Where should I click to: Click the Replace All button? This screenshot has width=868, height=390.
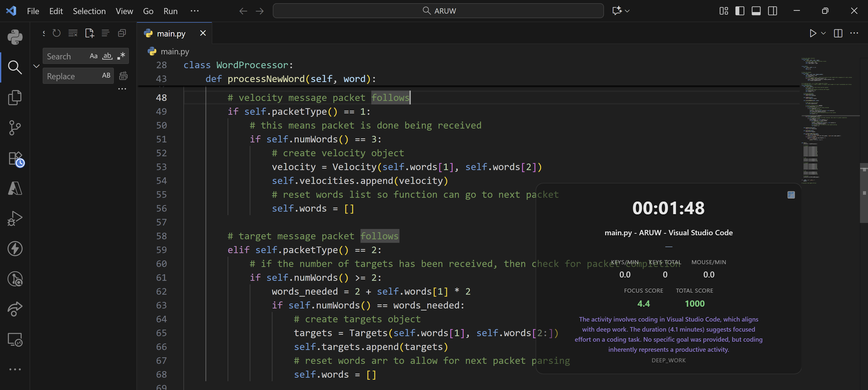tap(123, 76)
